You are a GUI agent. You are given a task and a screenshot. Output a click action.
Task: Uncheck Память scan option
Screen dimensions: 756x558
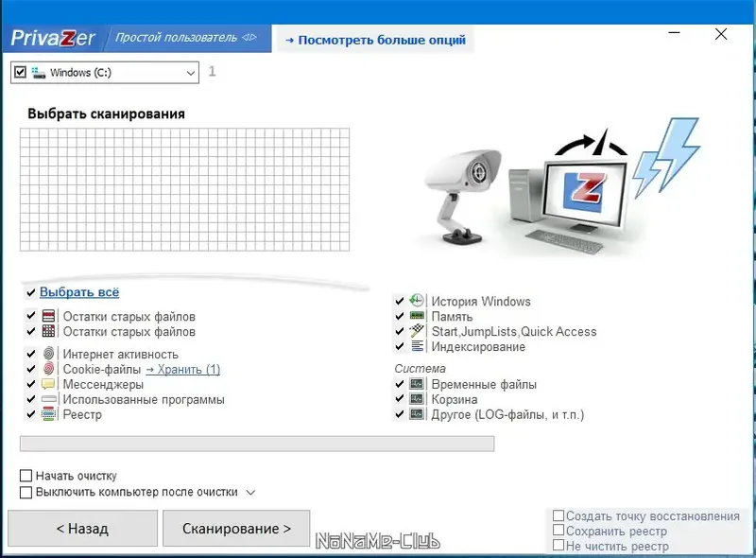pos(399,316)
